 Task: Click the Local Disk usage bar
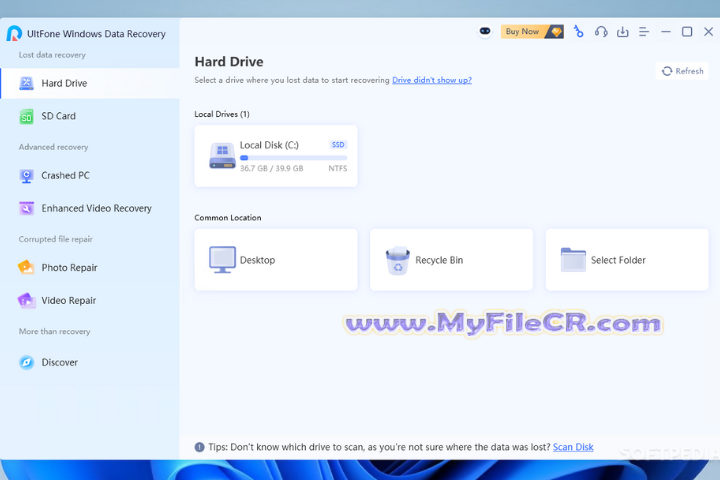coord(293,158)
